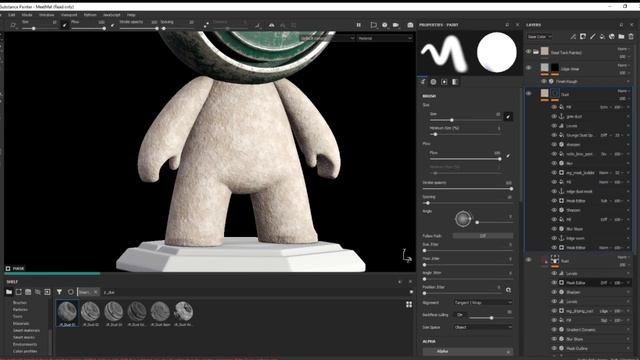Toggle visibility of Gradient Dynamic effect
This screenshot has height=360, width=640.
tap(554, 329)
